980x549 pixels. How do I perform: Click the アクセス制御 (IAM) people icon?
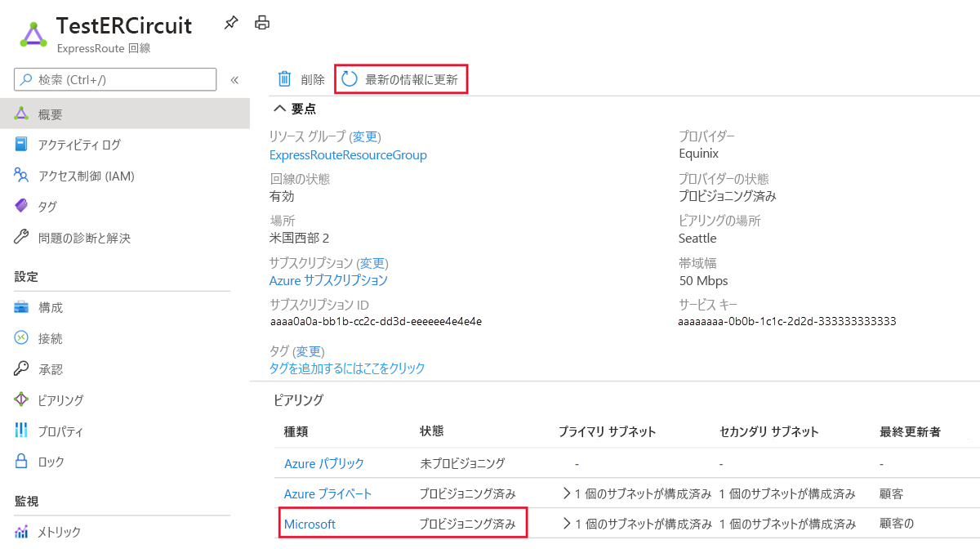(x=21, y=176)
